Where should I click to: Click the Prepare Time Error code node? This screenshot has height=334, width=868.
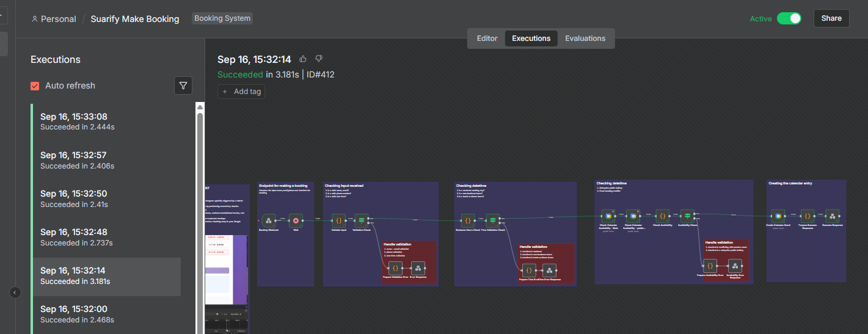pos(529,270)
